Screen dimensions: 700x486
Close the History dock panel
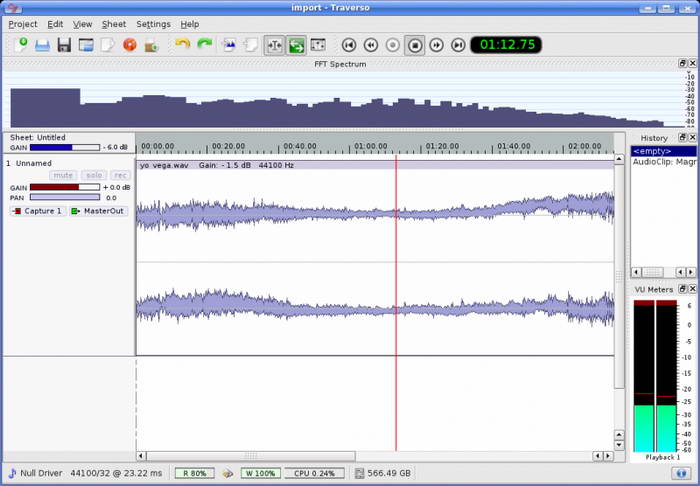(692, 137)
